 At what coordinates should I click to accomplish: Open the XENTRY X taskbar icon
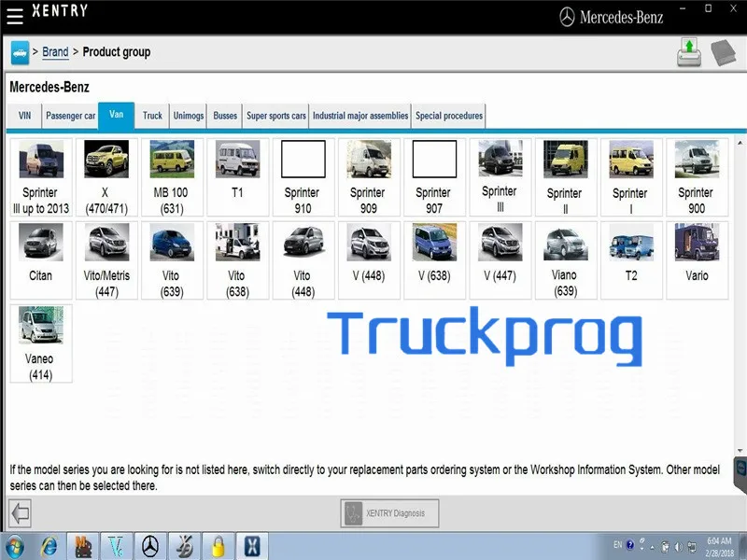pyautogui.click(x=252, y=547)
